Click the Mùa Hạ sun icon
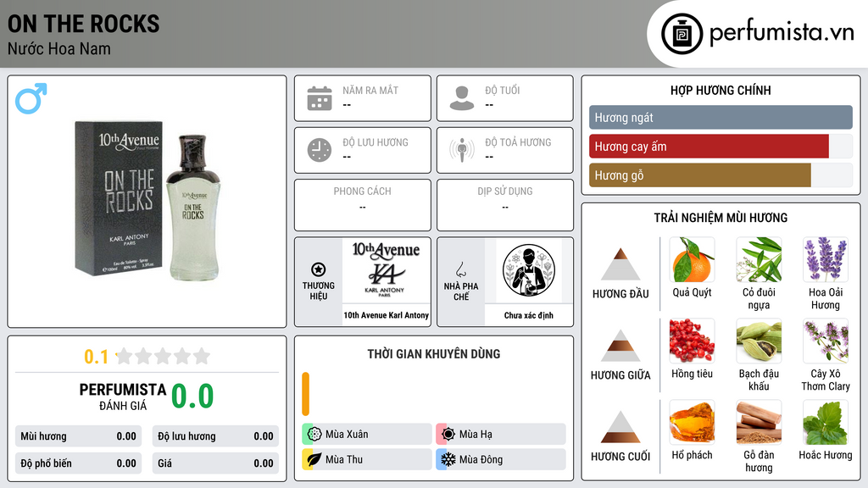The image size is (868, 488). click(448, 434)
